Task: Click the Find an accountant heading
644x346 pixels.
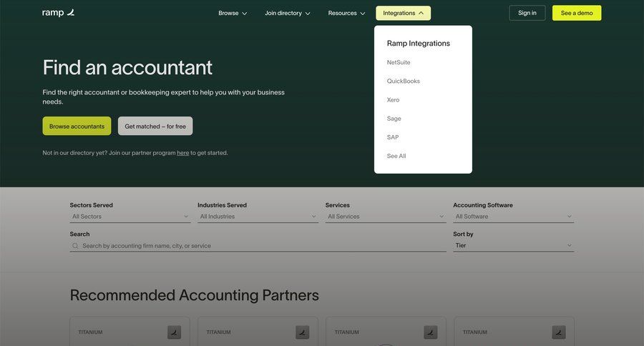Action: click(x=127, y=67)
